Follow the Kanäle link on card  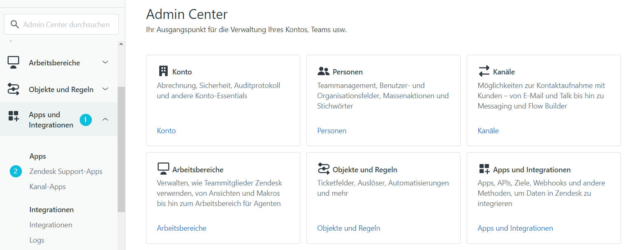click(488, 131)
